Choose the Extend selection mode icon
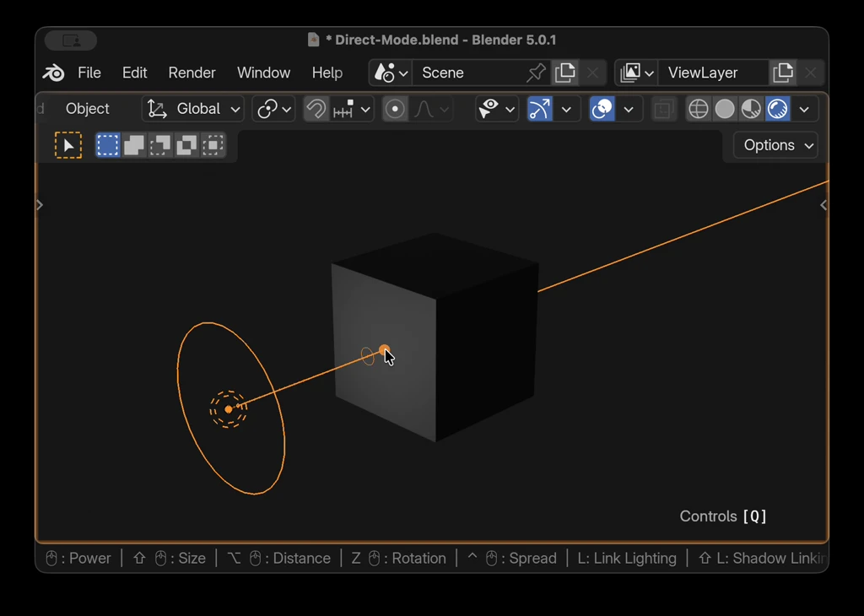Screen dimensions: 864x616 coord(134,145)
